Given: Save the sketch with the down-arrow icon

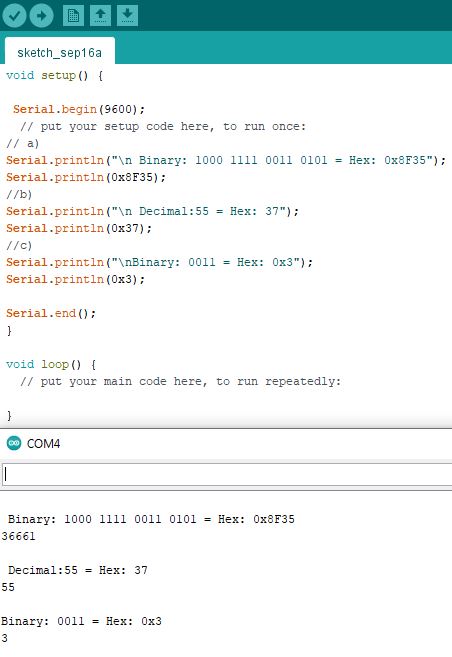Looking at the screenshot, I should [x=127, y=16].
